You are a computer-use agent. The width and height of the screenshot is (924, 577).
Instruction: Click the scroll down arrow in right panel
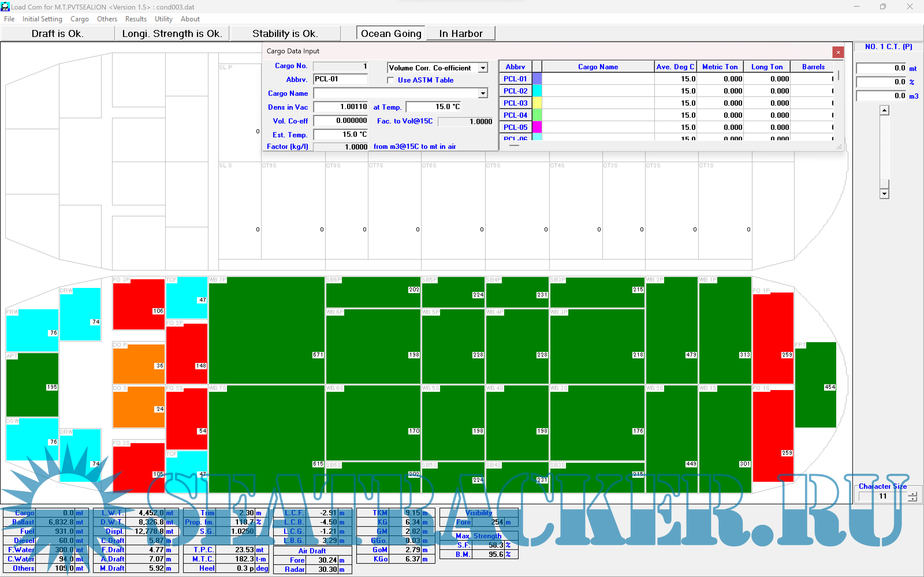(x=884, y=194)
